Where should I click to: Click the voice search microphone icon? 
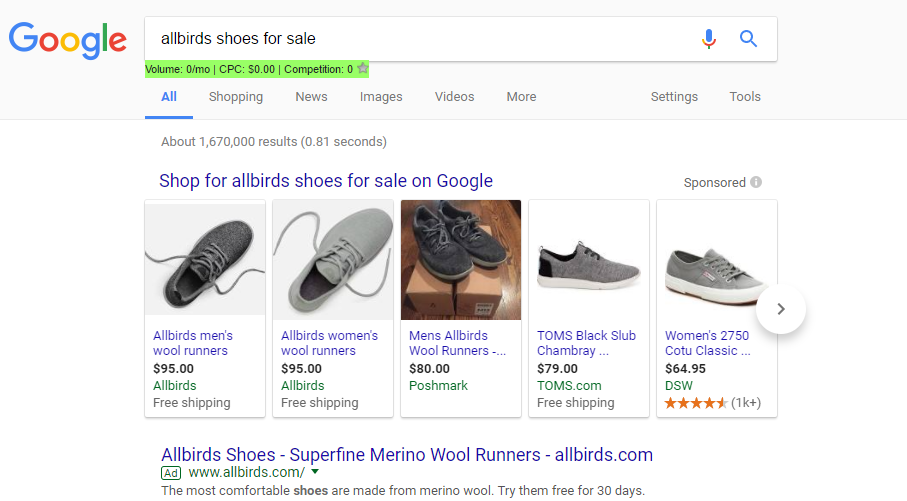(x=709, y=39)
